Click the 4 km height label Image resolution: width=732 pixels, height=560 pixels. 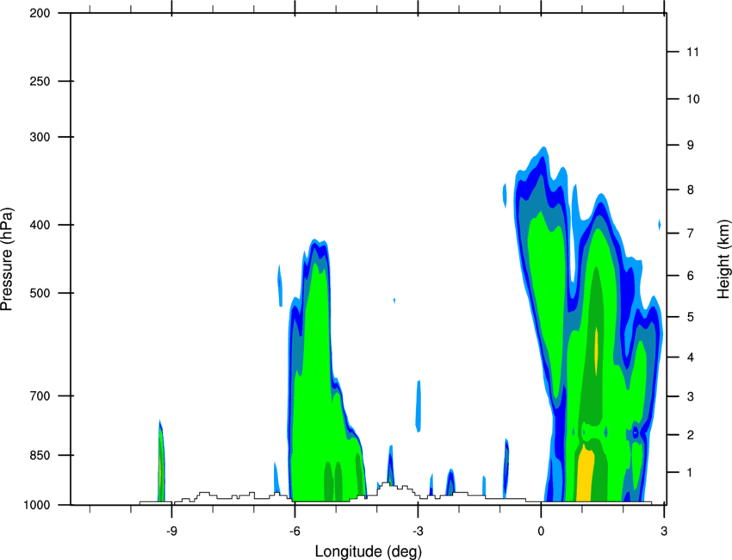tap(691, 358)
